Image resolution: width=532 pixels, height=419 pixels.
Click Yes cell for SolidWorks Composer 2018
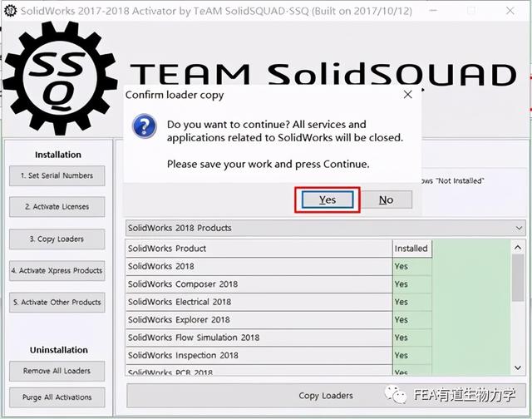tap(412, 284)
